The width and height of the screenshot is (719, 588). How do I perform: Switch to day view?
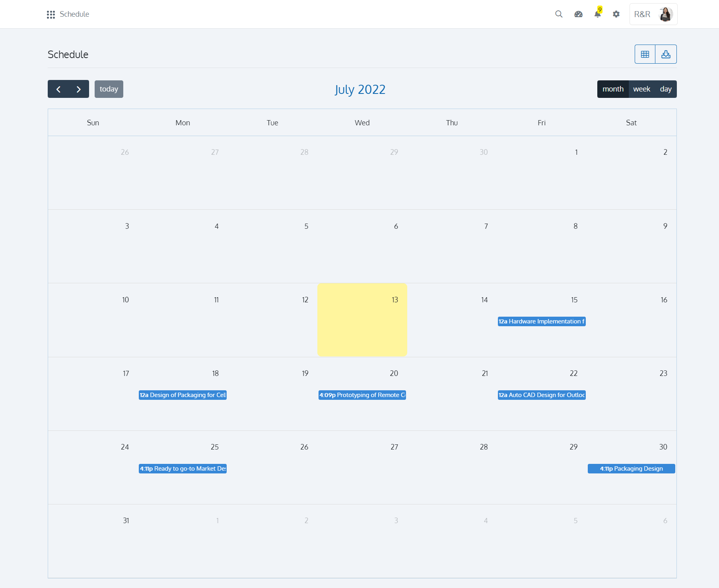[x=665, y=89]
